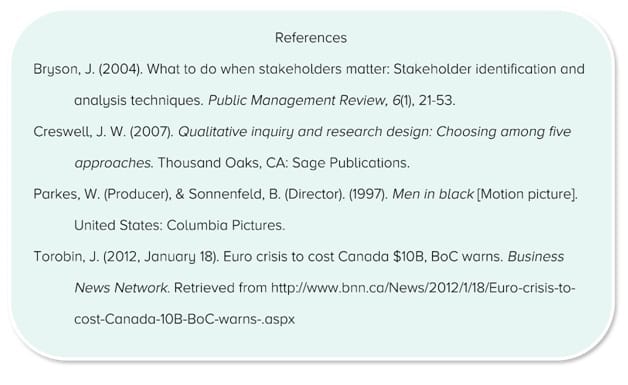
Task: Click the italic title Qualitative inquiry and research design
Action: pos(304,131)
